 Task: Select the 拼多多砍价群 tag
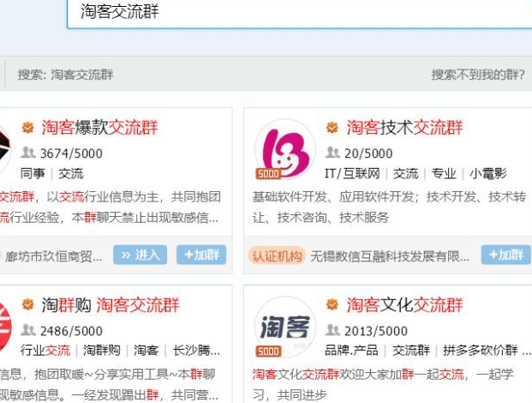click(x=480, y=351)
